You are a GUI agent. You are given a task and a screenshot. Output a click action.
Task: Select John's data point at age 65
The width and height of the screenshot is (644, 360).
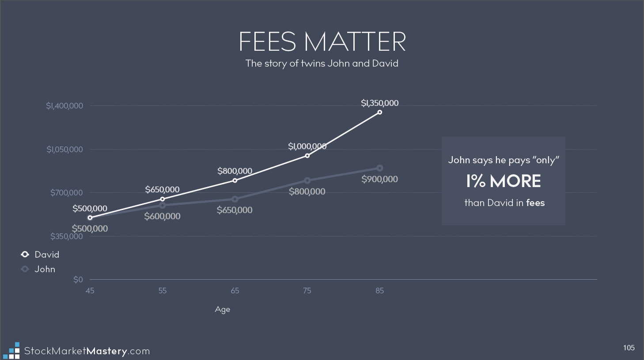(x=235, y=199)
